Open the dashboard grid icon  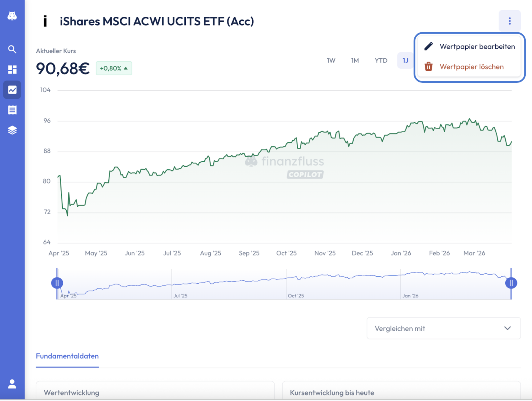(x=12, y=69)
